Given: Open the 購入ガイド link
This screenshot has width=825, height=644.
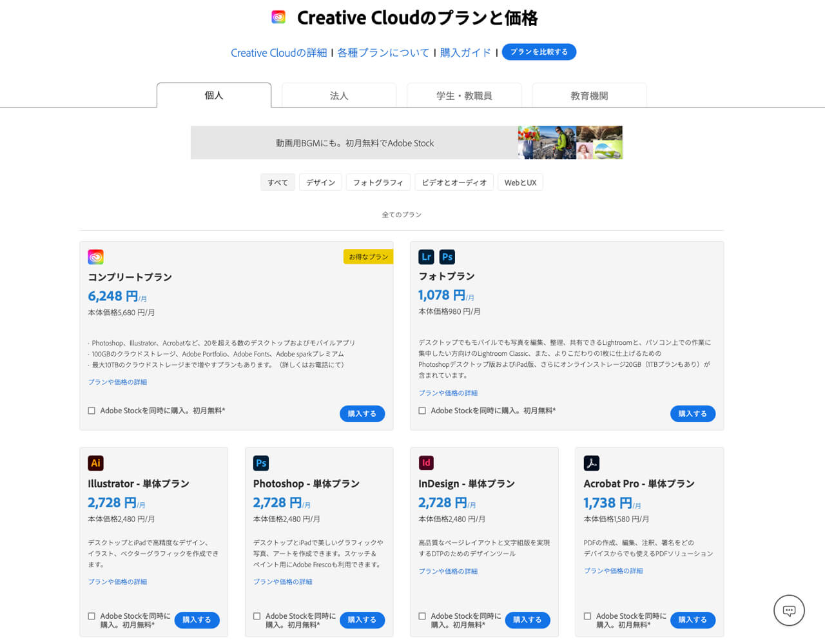Looking at the screenshot, I should [x=465, y=53].
